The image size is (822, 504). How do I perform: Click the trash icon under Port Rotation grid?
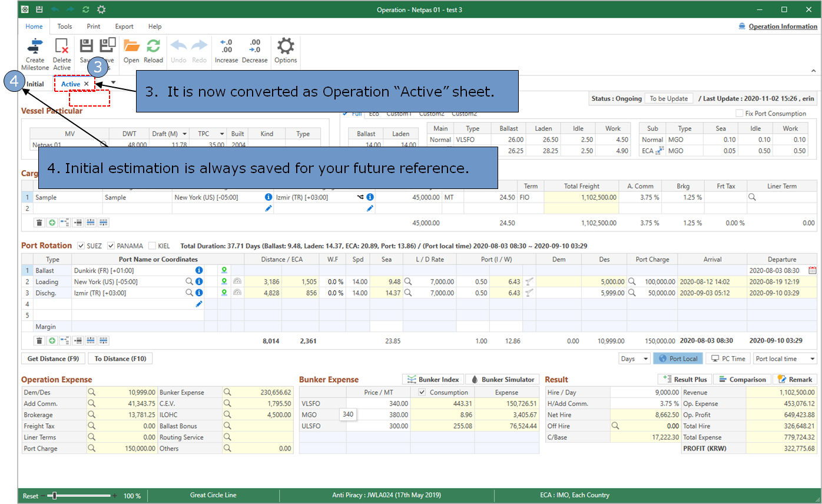(x=39, y=340)
